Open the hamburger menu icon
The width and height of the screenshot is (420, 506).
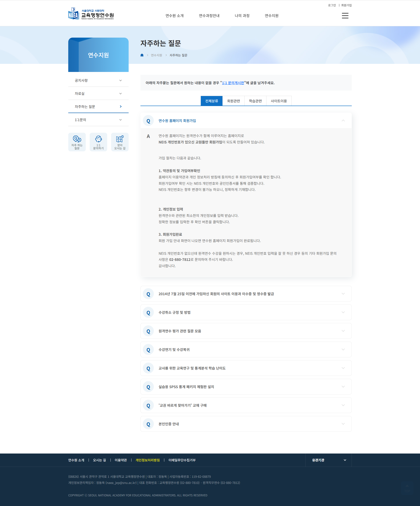pyautogui.click(x=345, y=16)
